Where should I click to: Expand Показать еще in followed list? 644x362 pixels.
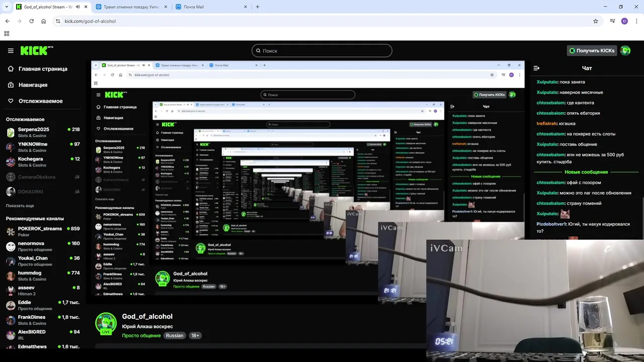[x=20, y=206]
